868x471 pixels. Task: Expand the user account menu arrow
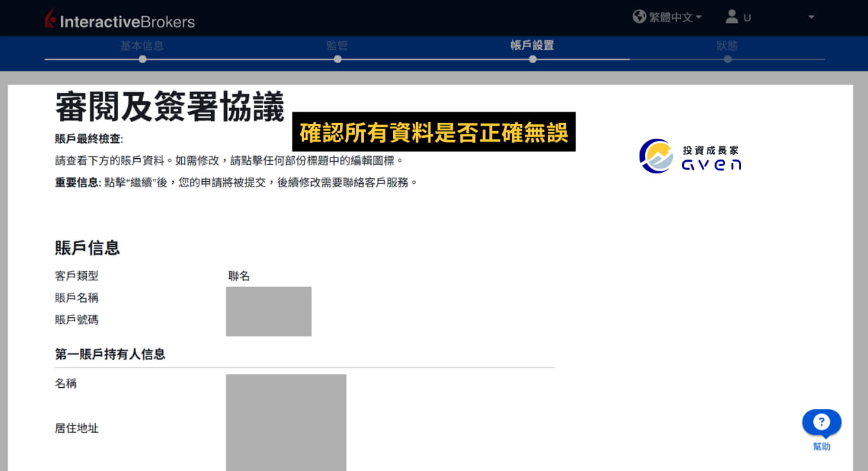[x=811, y=17]
